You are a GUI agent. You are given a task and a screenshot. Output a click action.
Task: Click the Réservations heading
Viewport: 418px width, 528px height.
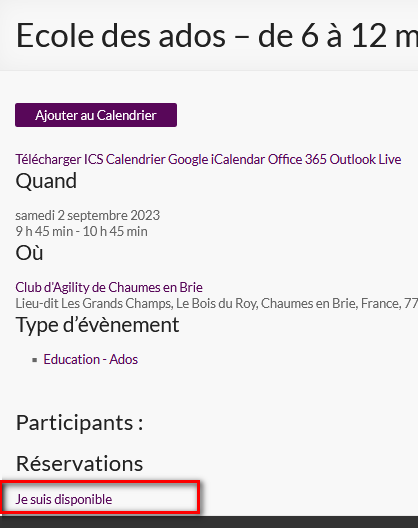coord(79,463)
